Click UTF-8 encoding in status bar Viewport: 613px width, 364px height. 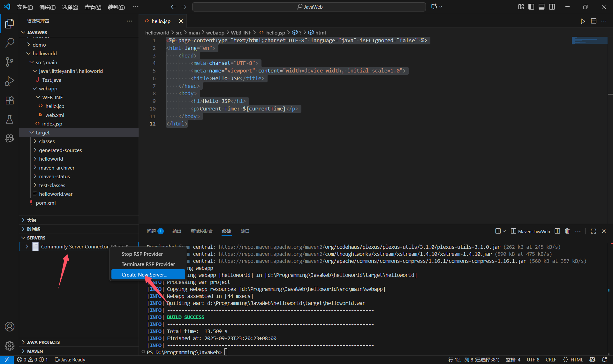pos(533,360)
